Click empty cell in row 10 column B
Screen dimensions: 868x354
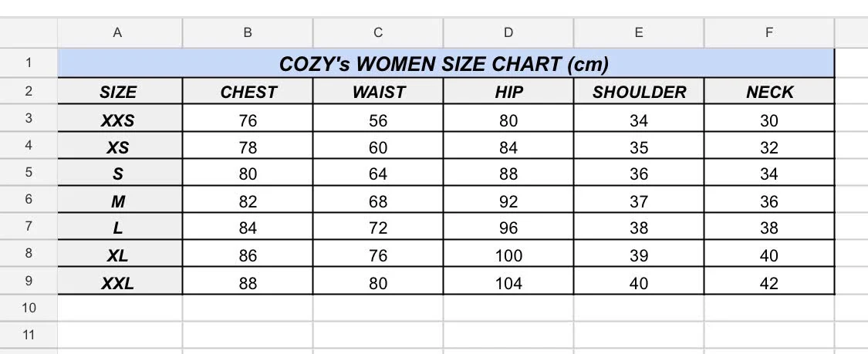(248, 308)
